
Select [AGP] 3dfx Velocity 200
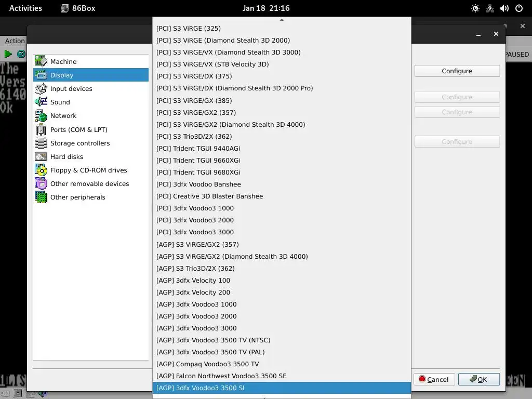coord(282,292)
